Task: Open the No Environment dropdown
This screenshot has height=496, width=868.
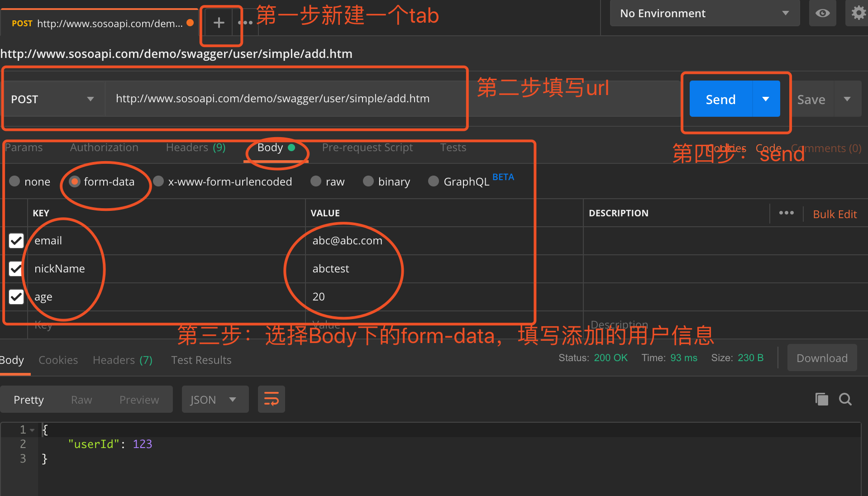Action: [705, 13]
